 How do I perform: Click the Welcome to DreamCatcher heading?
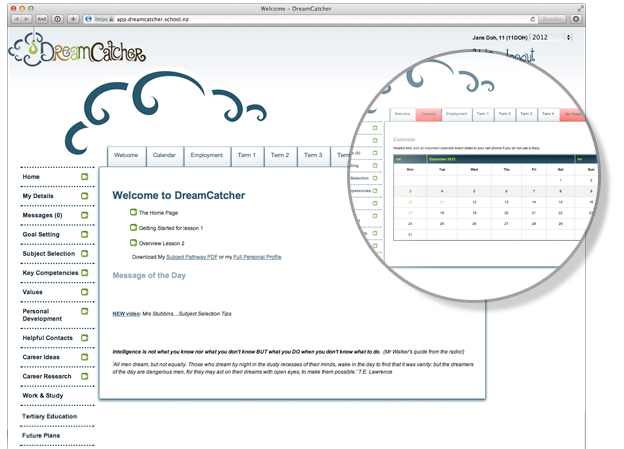[179, 195]
